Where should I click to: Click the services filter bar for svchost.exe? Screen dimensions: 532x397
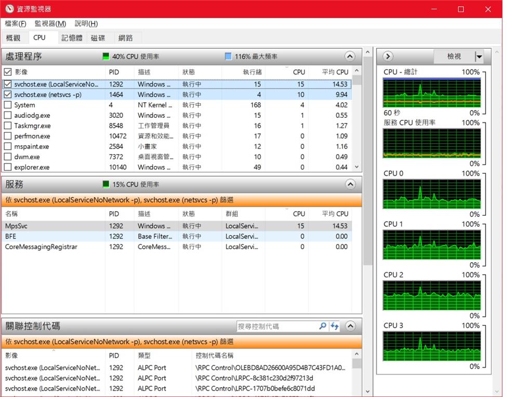click(x=182, y=200)
